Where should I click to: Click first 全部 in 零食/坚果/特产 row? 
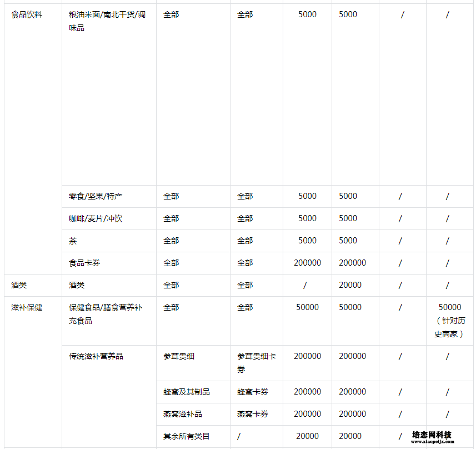click(171, 196)
